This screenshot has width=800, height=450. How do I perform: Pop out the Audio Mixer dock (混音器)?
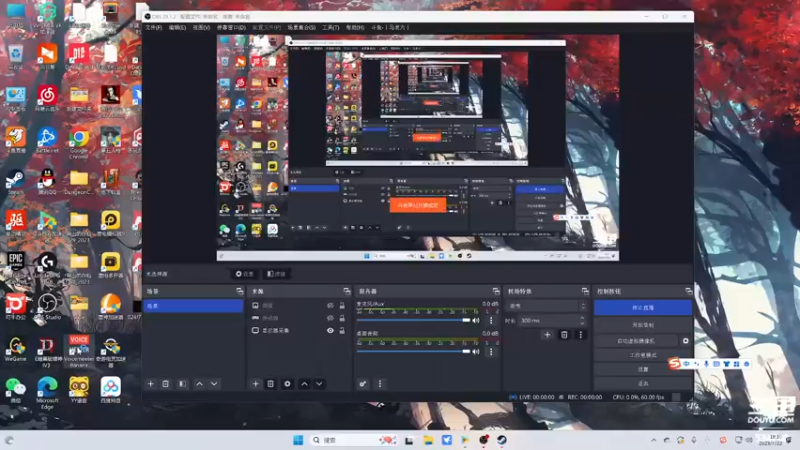click(x=496, y=291)
